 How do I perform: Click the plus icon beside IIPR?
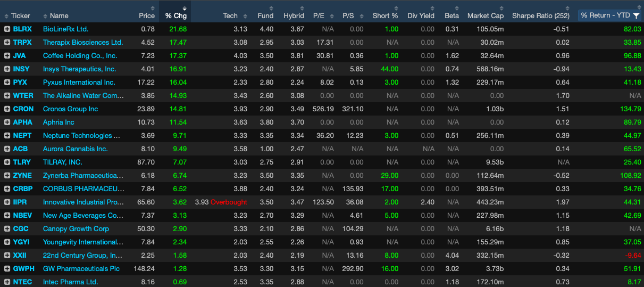tap(7, 202)
